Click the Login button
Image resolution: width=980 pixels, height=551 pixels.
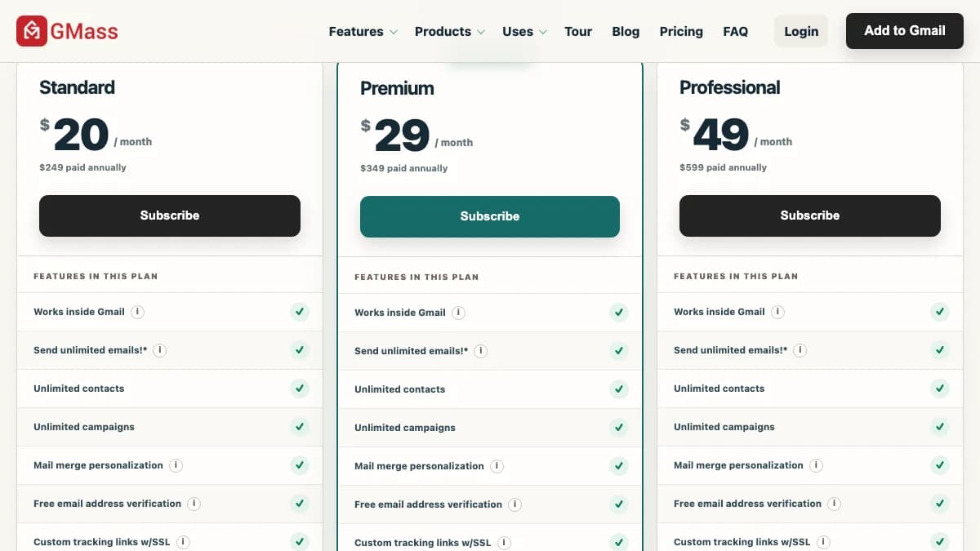click(801, 31)
